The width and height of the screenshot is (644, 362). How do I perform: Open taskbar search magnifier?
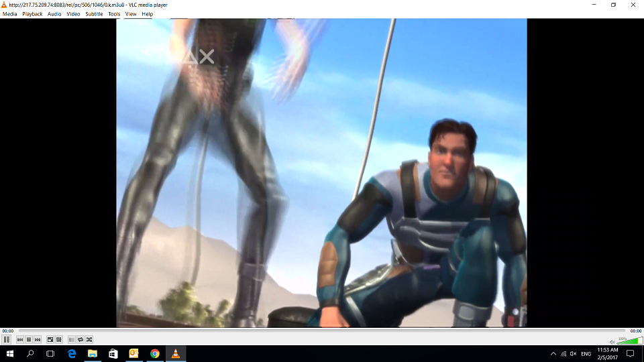pos(30,353)
